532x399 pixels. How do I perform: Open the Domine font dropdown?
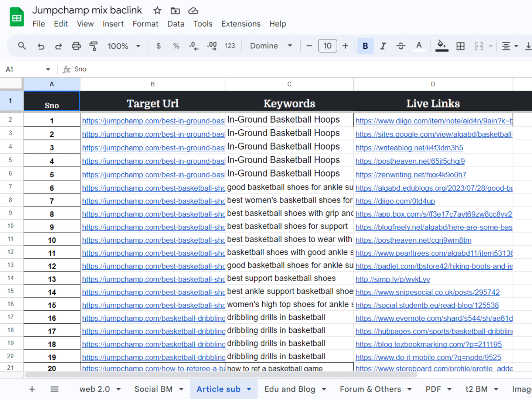click(x=271, y=46)
